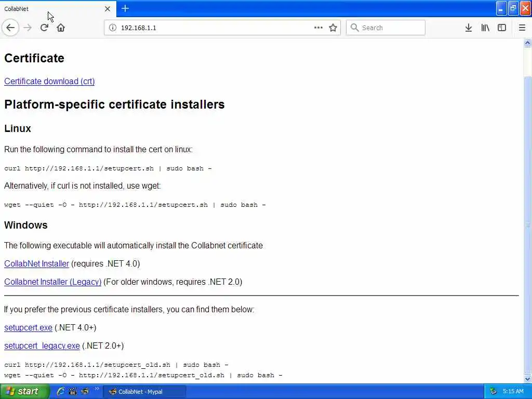Open a new tab with plus button
The height and width of the screenshot is (399, 532).
coord(125,8)
